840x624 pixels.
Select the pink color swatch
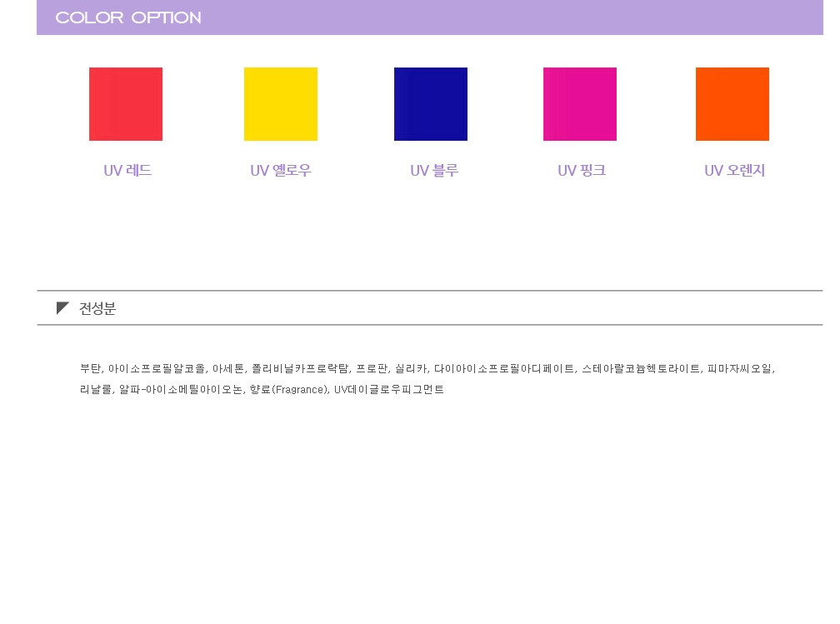580,104
